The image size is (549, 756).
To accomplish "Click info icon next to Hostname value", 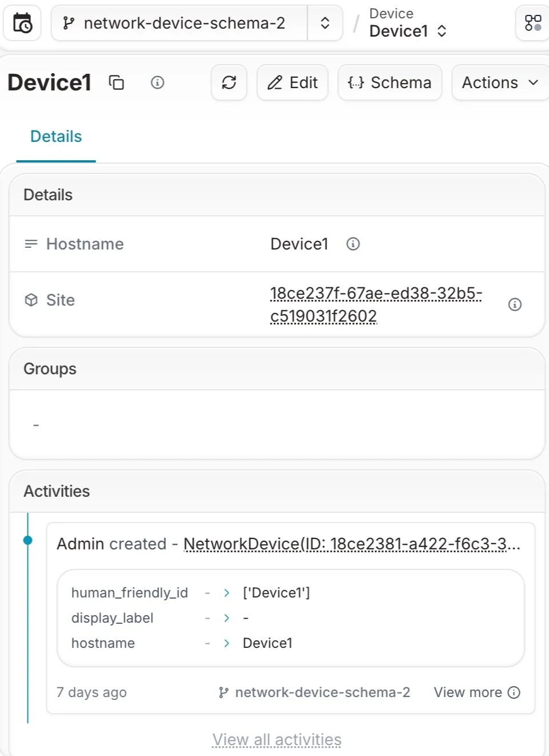I will click(x=353, y=244).
